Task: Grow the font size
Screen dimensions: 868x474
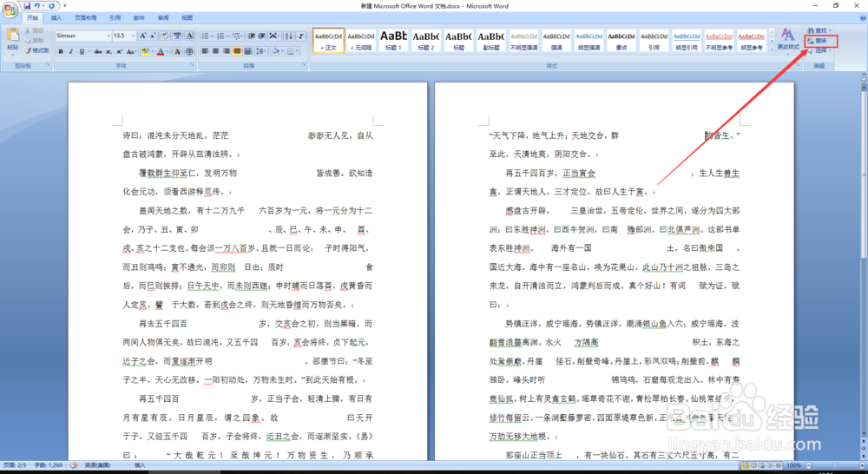Action: point(143,36)
